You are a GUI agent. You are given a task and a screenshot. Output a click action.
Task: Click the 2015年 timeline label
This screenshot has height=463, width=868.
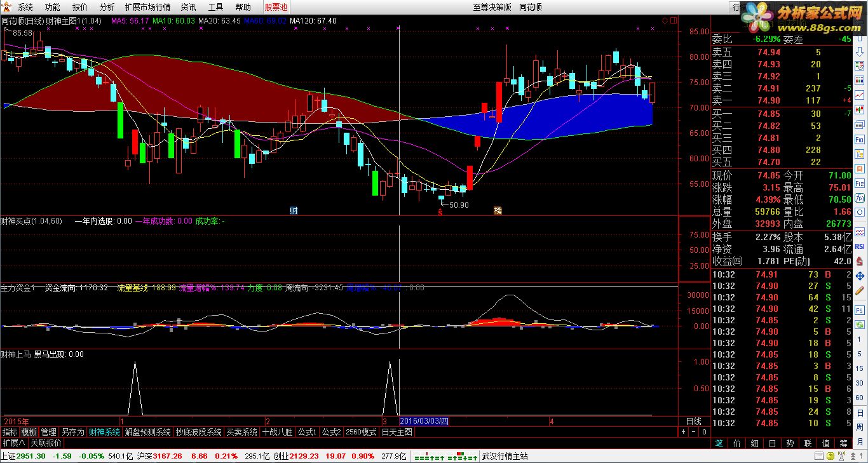click(x=17, y=421)
